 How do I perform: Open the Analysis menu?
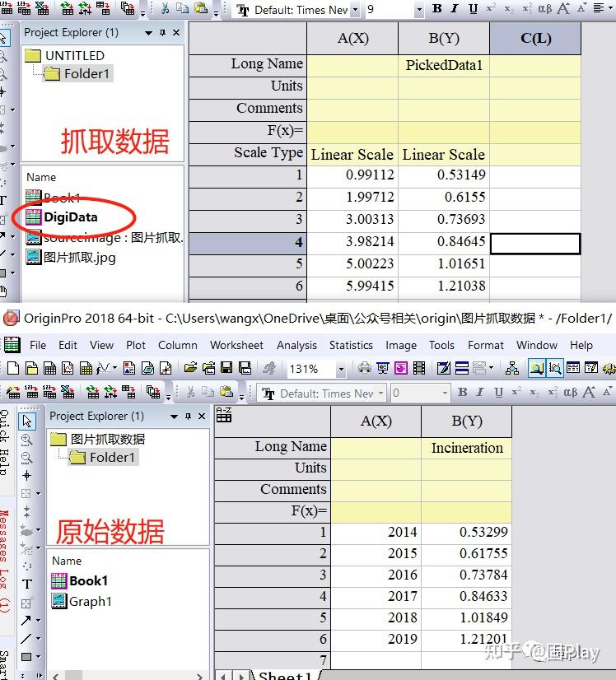coord(296,345)
